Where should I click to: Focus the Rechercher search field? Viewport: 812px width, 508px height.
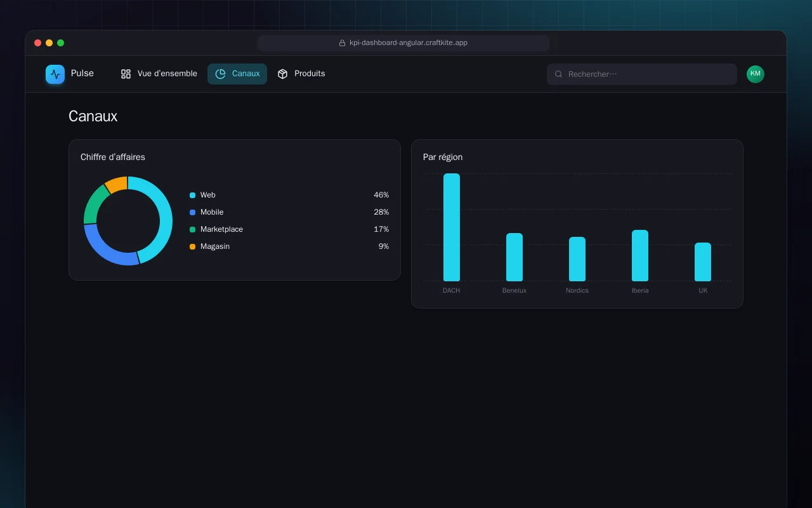[x=642, y=74]
